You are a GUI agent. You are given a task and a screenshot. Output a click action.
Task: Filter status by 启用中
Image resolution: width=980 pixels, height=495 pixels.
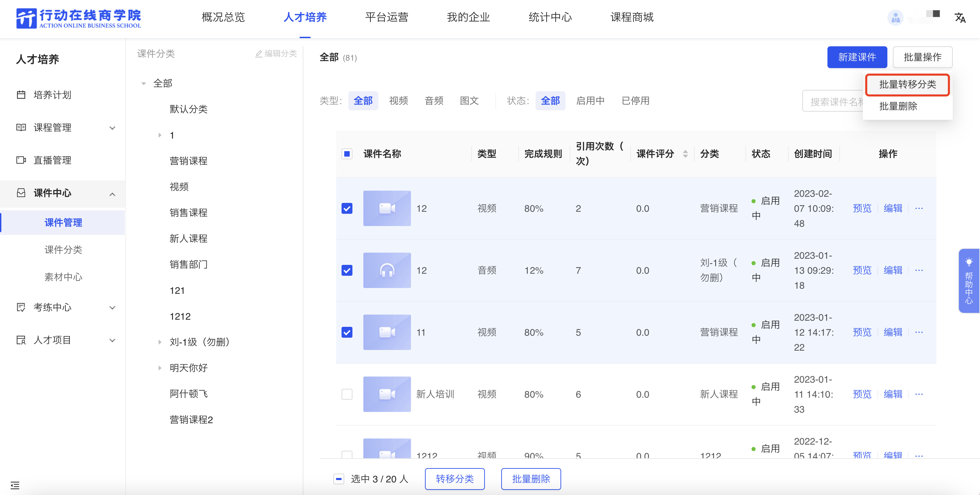590,101
